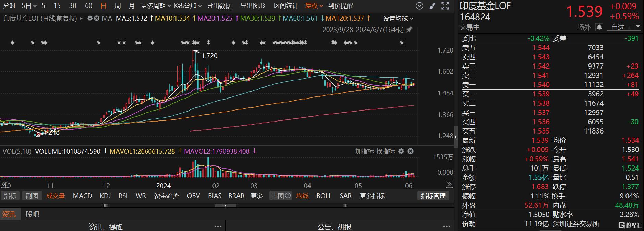644x231 pixels.
Task: Click the 印度基金LOF title play arrow
Action: [81, 18]
